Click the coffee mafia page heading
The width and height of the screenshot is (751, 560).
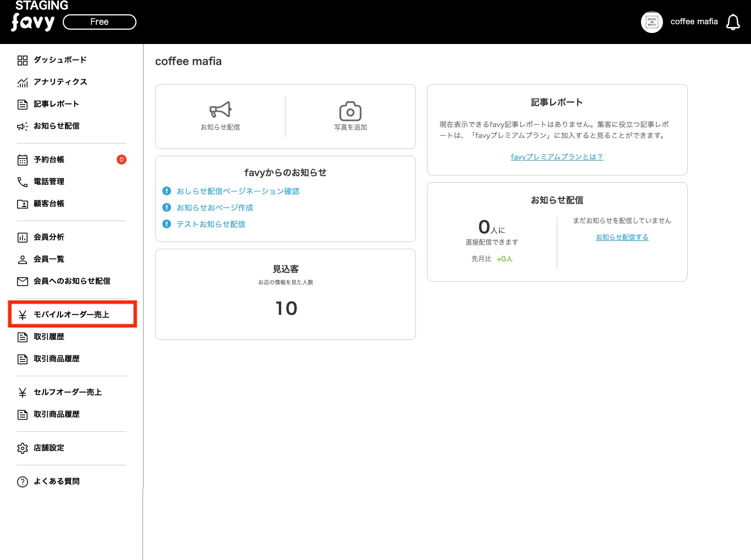[188, 61]
